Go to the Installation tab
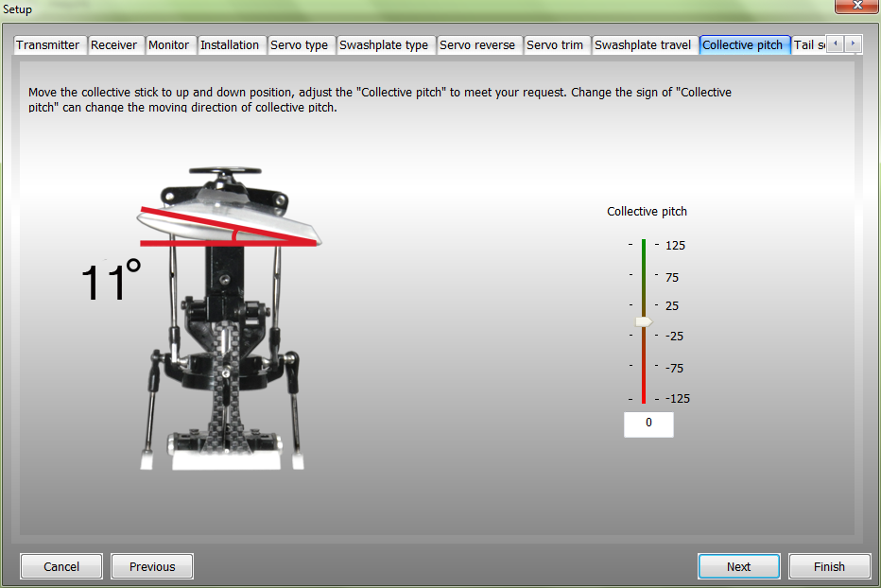Image resolution: width=881 pixels, height=588 pixels. tap(230, 45)
